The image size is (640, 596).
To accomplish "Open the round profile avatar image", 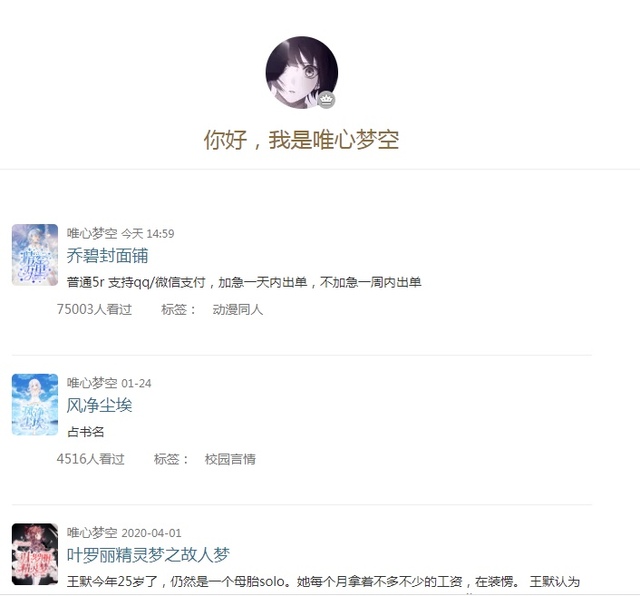I will pos(302,72).
